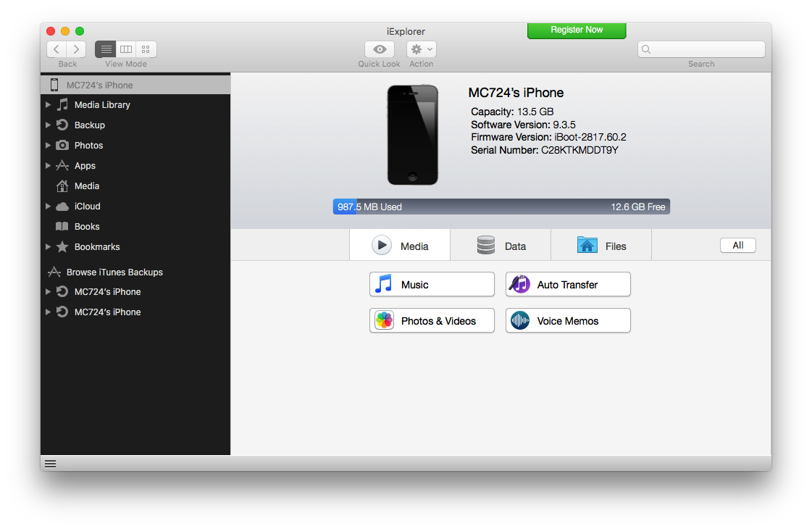Image resolution: width=812 pixels, height=529 pixels.
Task: Switch to column view mode
Action: pyautogui.click(x=126, y=49)
